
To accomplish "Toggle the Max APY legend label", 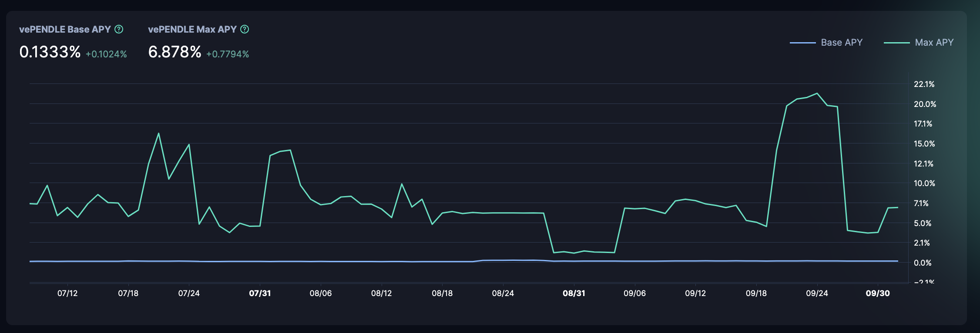I will tap(934, 43).
